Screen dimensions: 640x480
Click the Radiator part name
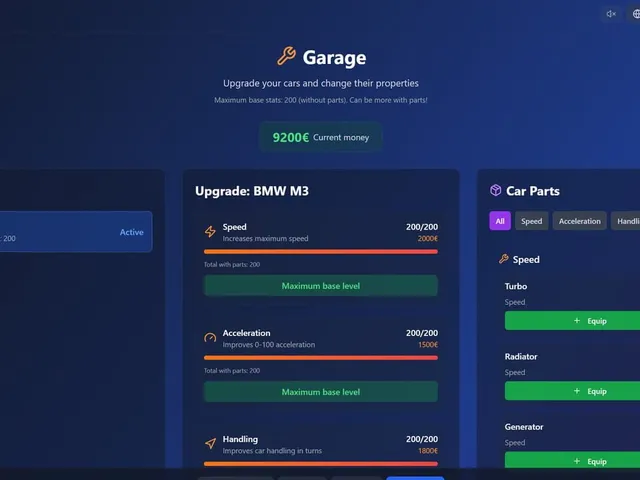[x=521, y=356]
